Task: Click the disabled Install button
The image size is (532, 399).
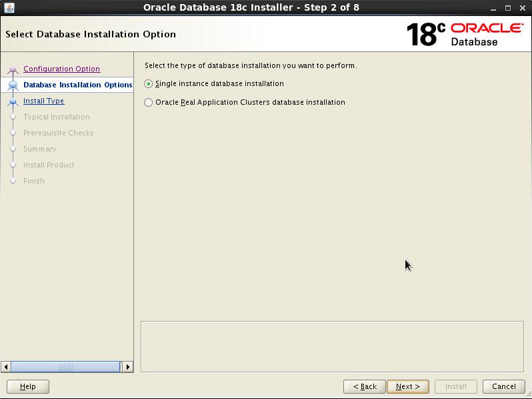Action: 455,386
